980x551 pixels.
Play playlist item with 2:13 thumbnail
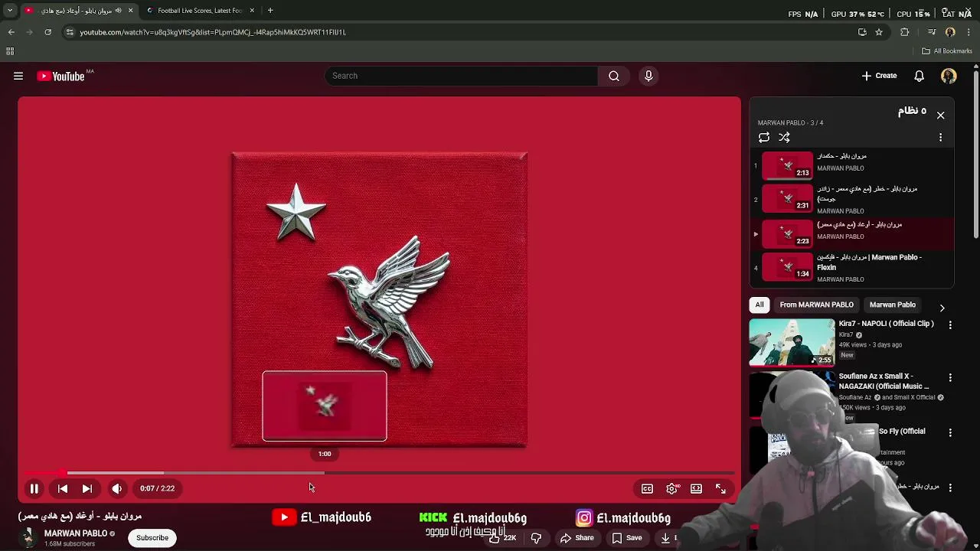[787, 165]
